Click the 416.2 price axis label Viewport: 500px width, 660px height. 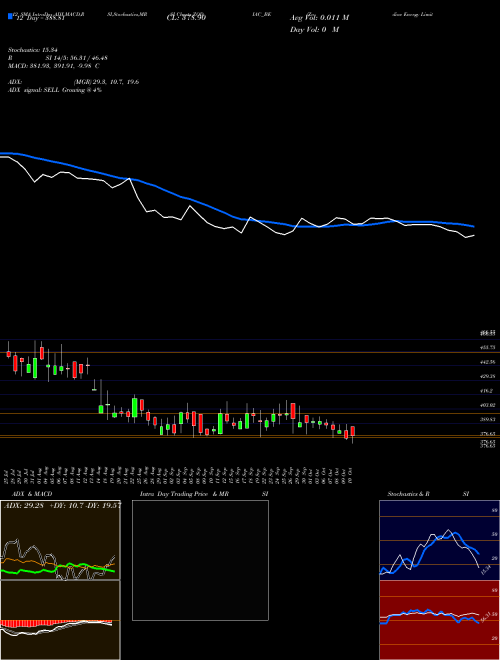(487, 391)
